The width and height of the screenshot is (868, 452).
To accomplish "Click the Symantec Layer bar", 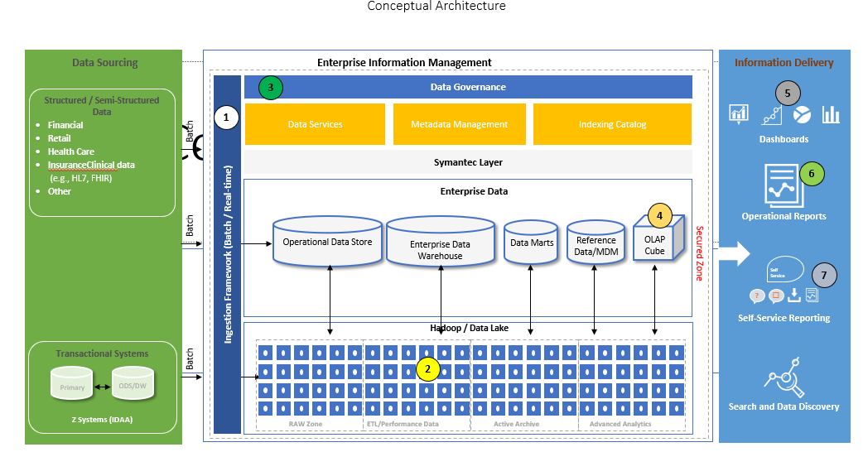I will click(468, 162).
